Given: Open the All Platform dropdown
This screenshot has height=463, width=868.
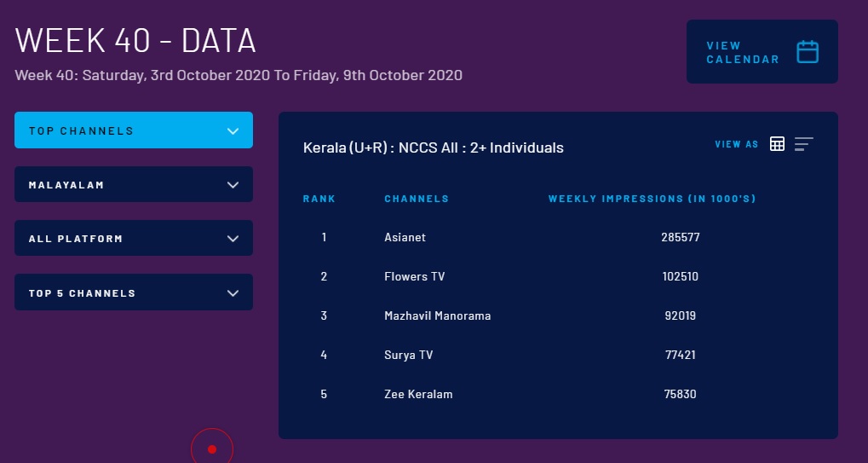Looking at the screenshot, I should (x=134, y=238).
